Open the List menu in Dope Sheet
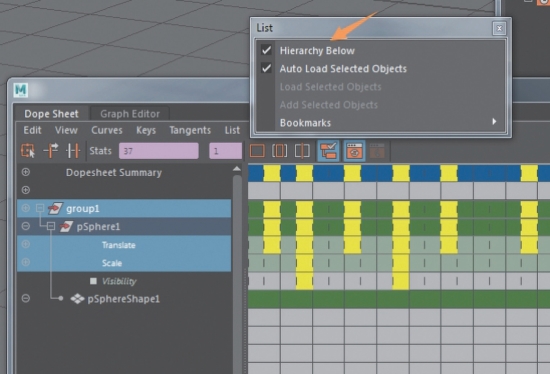Image resolution: width=550 pixels, height=374 pixels. coord(232,130)
